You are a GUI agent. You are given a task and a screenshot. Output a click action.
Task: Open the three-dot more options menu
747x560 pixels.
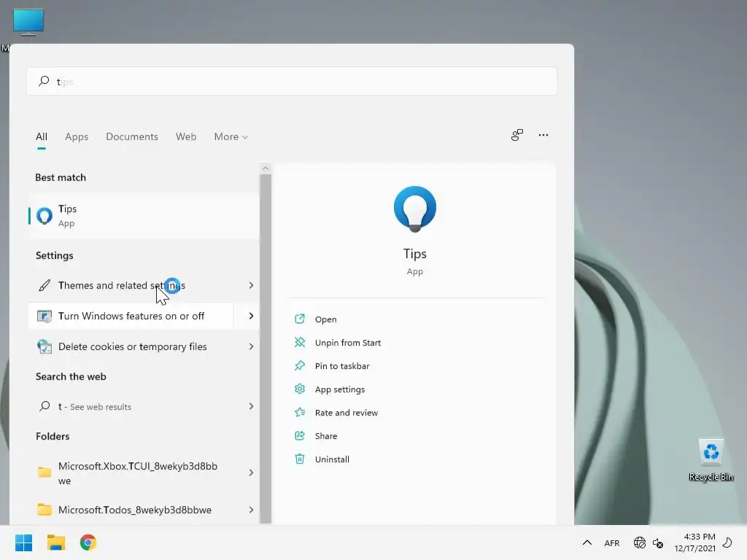coord(543,135)
